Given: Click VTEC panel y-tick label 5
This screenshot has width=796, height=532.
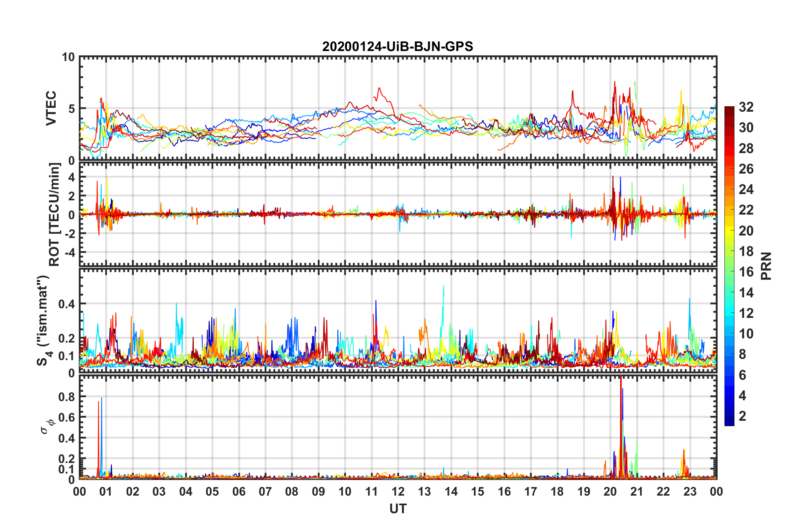Looking at the screenshot, I should [x=71, y=109].
